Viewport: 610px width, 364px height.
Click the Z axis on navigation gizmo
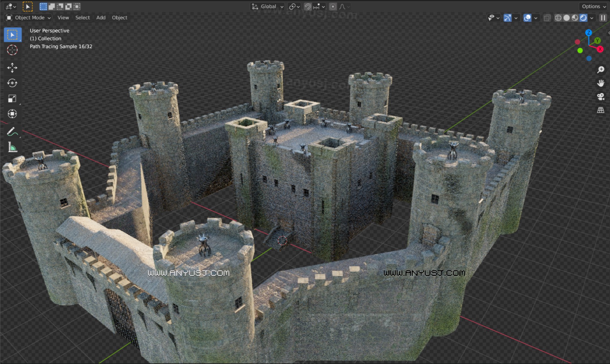pos(589,33)
